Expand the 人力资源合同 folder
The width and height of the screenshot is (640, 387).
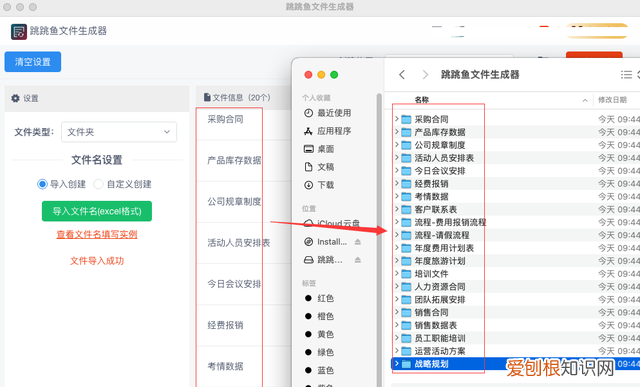pyautogui.click(x=396, y=287)
